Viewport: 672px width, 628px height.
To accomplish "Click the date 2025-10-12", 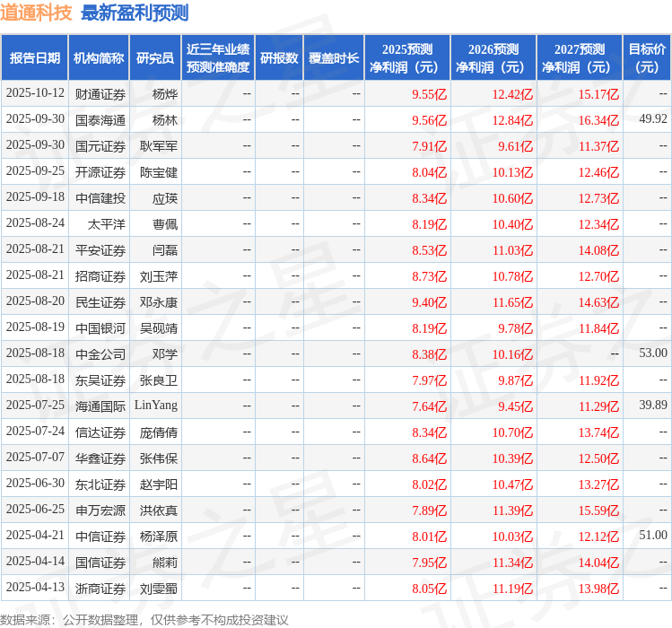I will pos(35,93).
